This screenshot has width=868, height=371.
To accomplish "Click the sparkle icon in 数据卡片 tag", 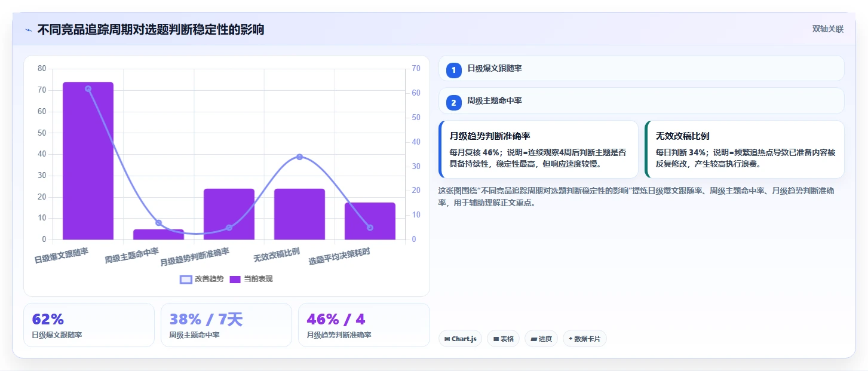I will coord(571,339).
